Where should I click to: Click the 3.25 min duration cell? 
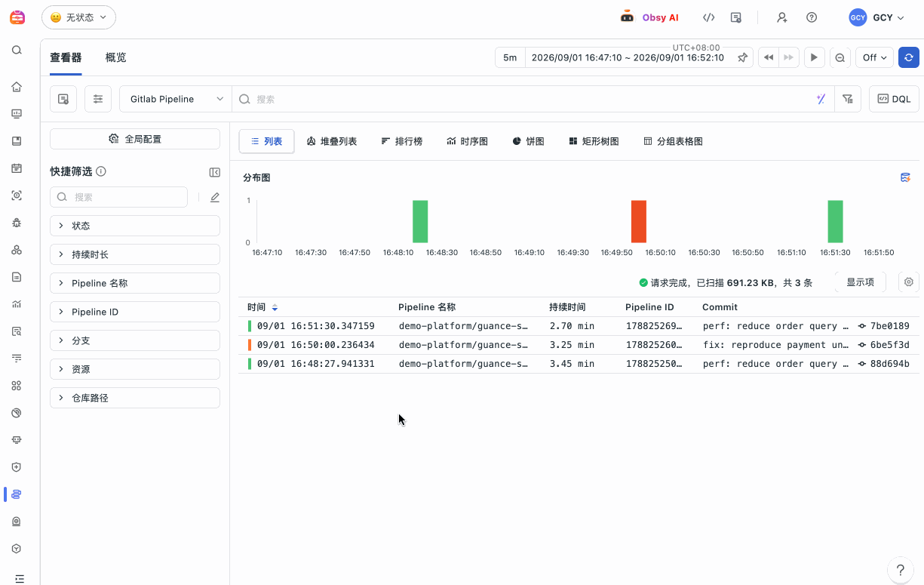click(572, 345)
